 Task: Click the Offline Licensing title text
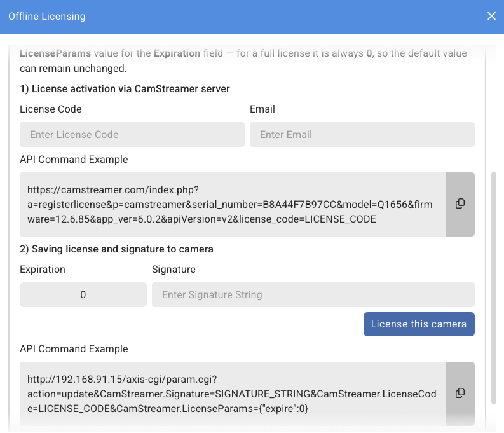(x=46, y=17)
